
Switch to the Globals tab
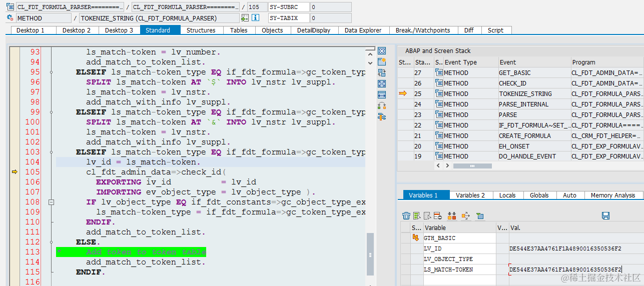click(539, 195)
